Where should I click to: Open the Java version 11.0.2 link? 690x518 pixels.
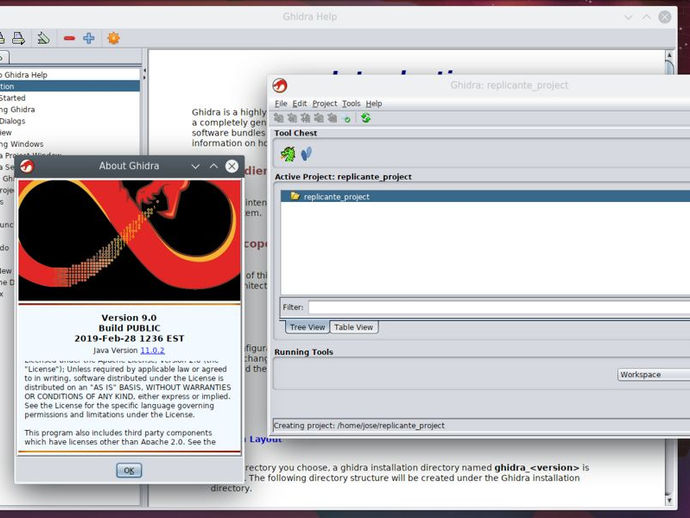point(152,350)
